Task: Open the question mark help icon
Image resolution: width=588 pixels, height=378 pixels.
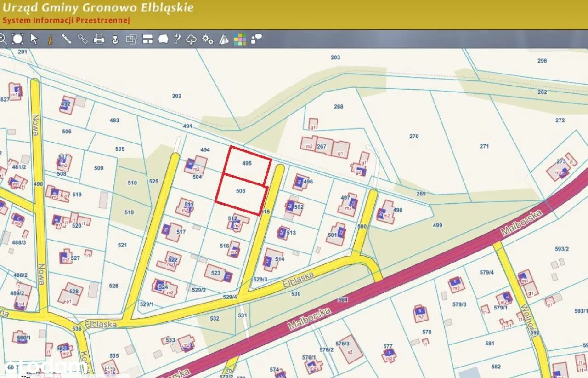Action: click(177, 39)
